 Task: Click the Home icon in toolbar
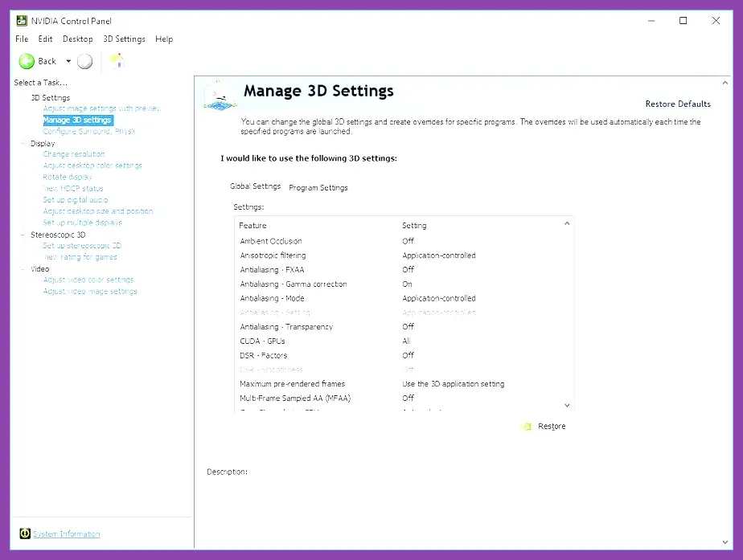click(117, 60)
